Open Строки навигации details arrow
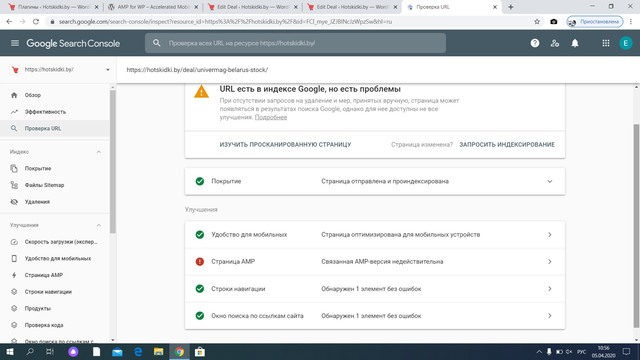The height and width of the screenshot is (360, 640). (x=550, y=289)
